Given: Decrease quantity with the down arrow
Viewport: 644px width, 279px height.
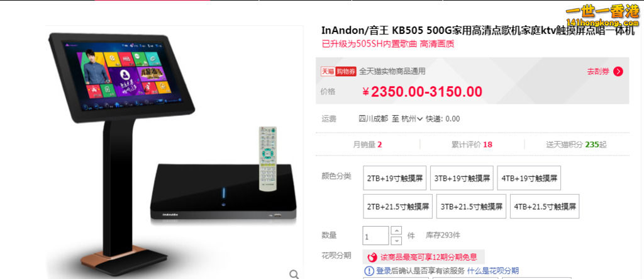Looking at the screenshot, I should [396, 241].
